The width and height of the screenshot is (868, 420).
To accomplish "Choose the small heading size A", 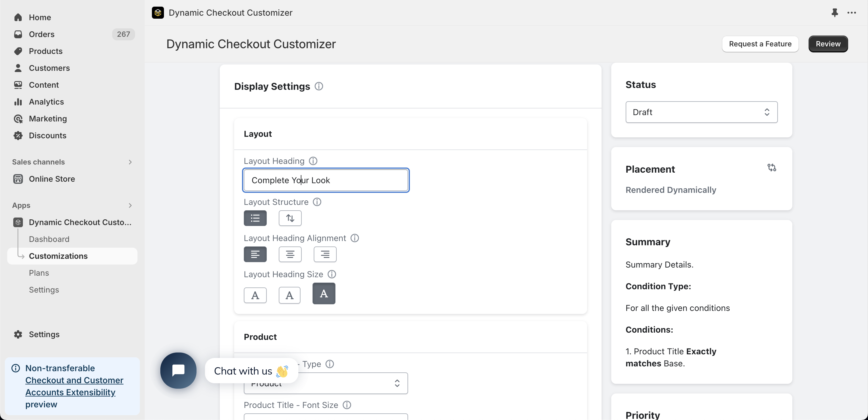I will [x=255, y=295].
